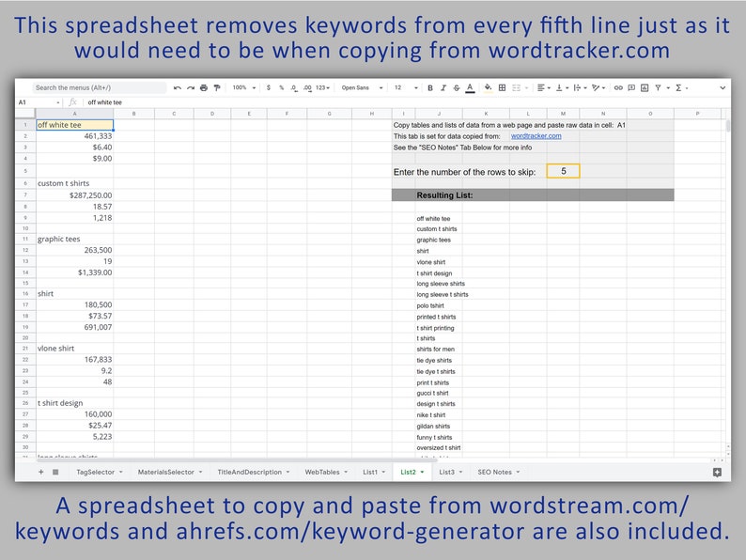This screenshot has height=560, width=746.
Task: Undo the last action
Action: tap(178, 87)
